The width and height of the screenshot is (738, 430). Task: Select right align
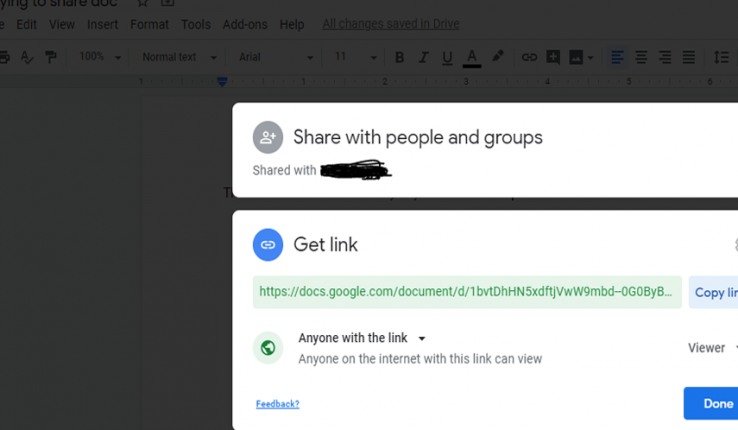click(x=665, y=57)
